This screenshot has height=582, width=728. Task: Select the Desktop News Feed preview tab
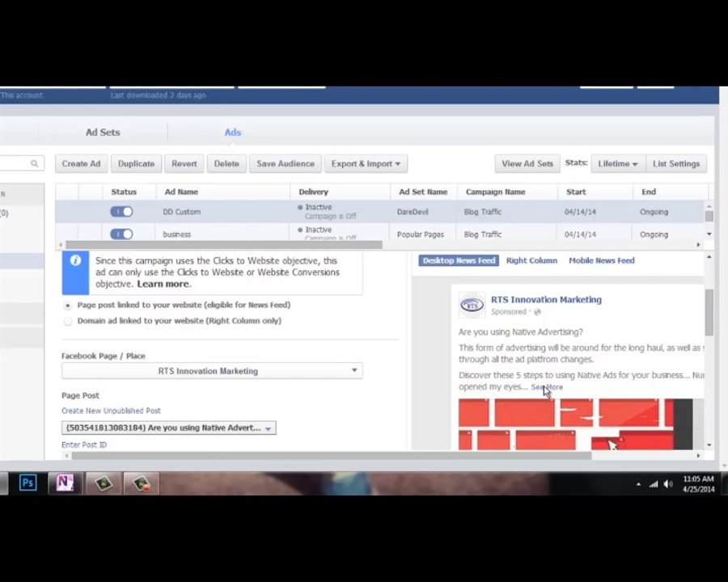click(459, 260)
